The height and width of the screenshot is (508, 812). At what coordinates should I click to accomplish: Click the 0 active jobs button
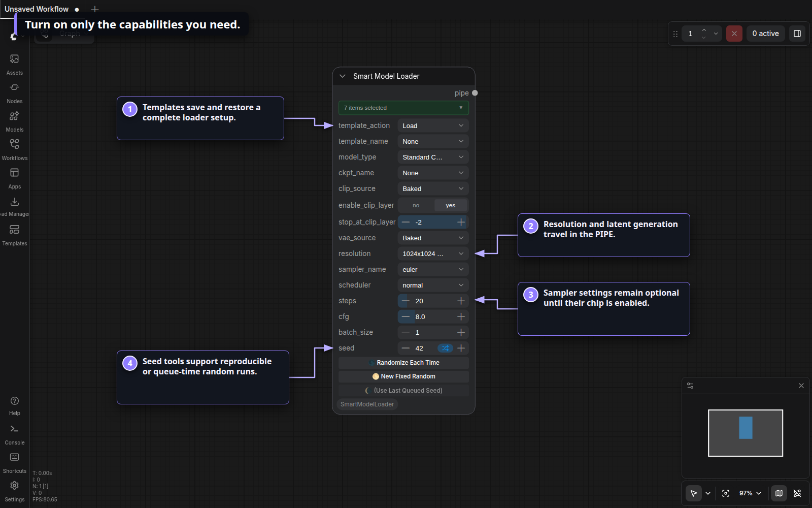coord(765,34)
